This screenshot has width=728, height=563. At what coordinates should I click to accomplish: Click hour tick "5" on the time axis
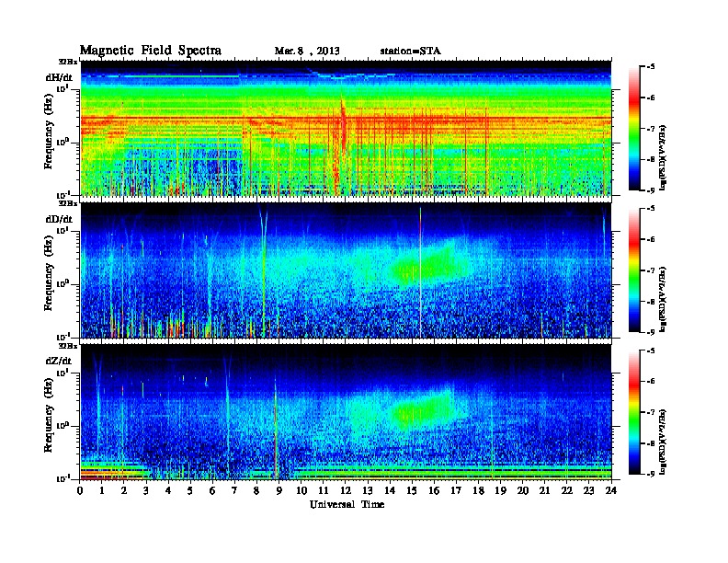[190, 490]
